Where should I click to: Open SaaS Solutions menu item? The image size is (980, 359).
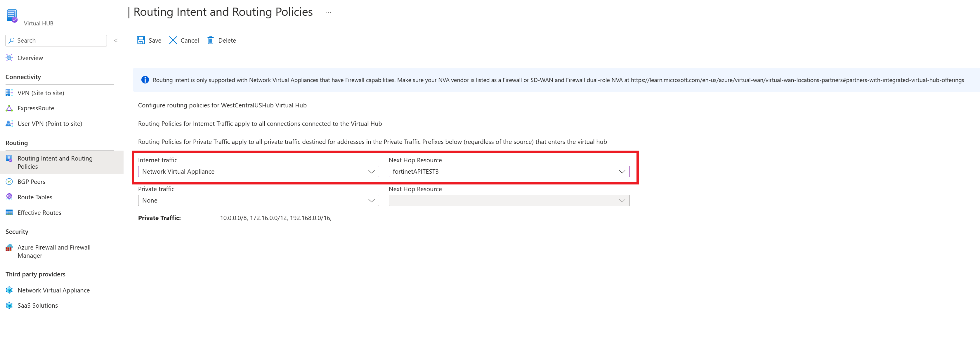coord(37,305)
